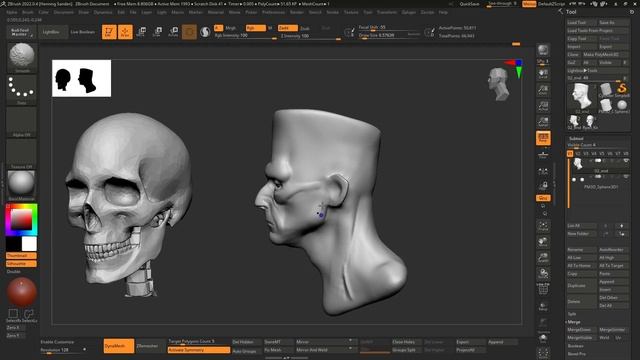The height and width of the screenshot is (360, 640).
Task: Collapse the Tool palette with its header arrow
Action: 560,12
